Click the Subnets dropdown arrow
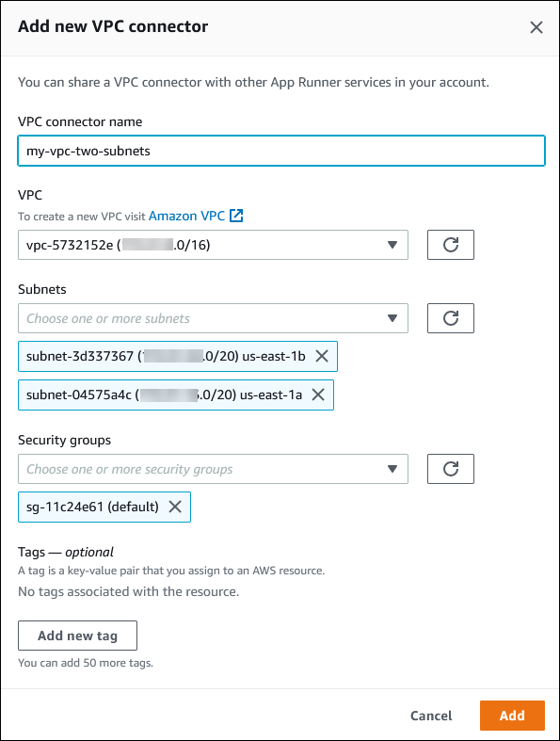 click(x=392, y=318)
